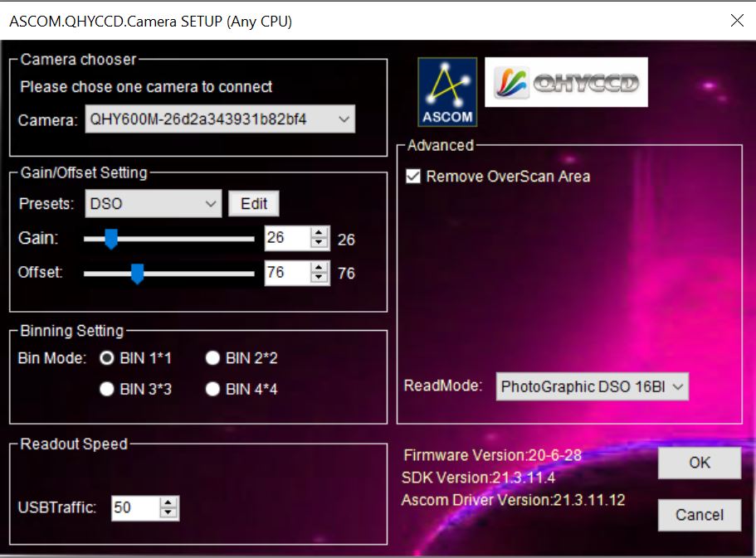Click Edit button next to Presets
Viewport: 756px width, 558px height.
pyautogui.click(x=254, y=203)
